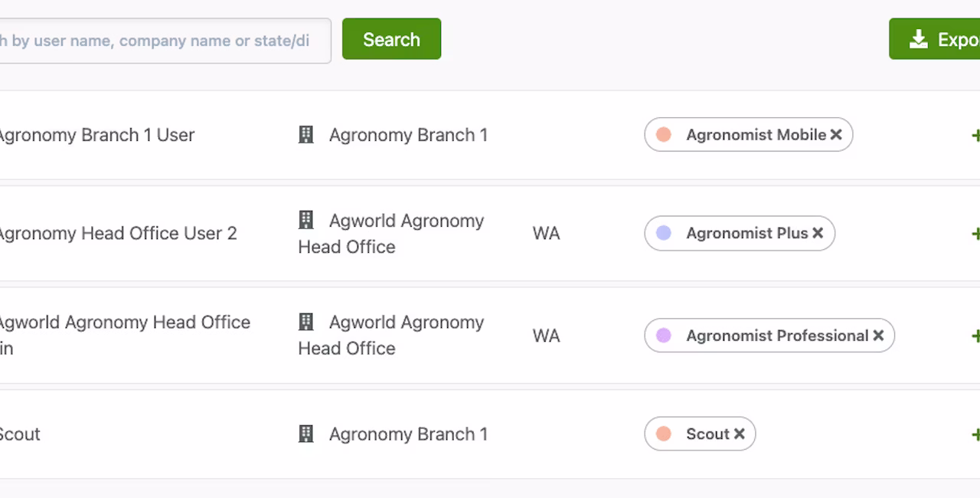Open Agworld Agronomy Head Office company in User 2 row

391,234
